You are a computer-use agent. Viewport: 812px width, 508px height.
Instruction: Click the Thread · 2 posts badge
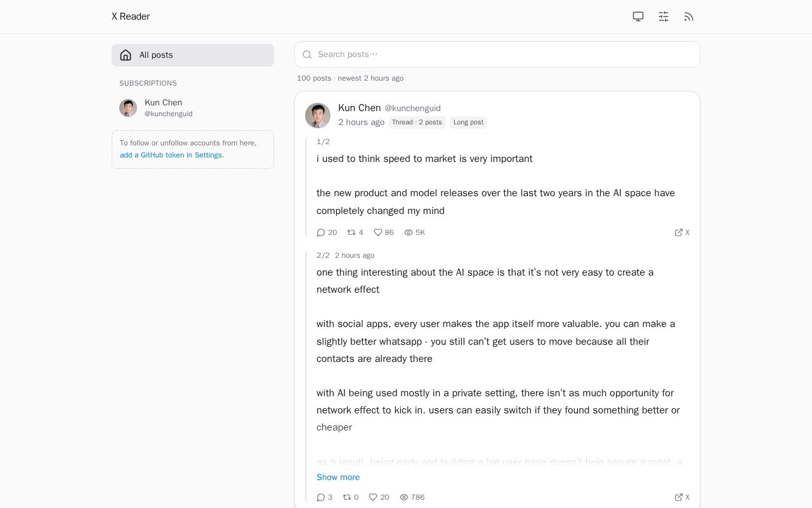(417, 123)
